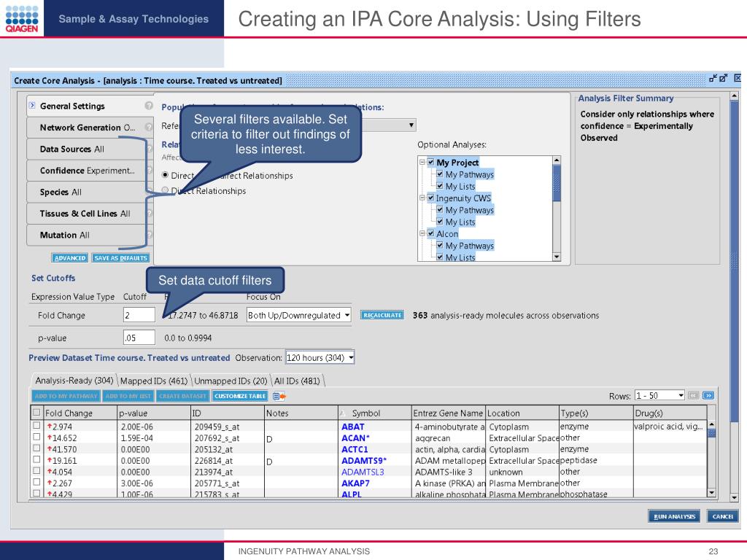Click the help icon beside General Settings
The height and width of the screenshot is (560, 747).
149,106
